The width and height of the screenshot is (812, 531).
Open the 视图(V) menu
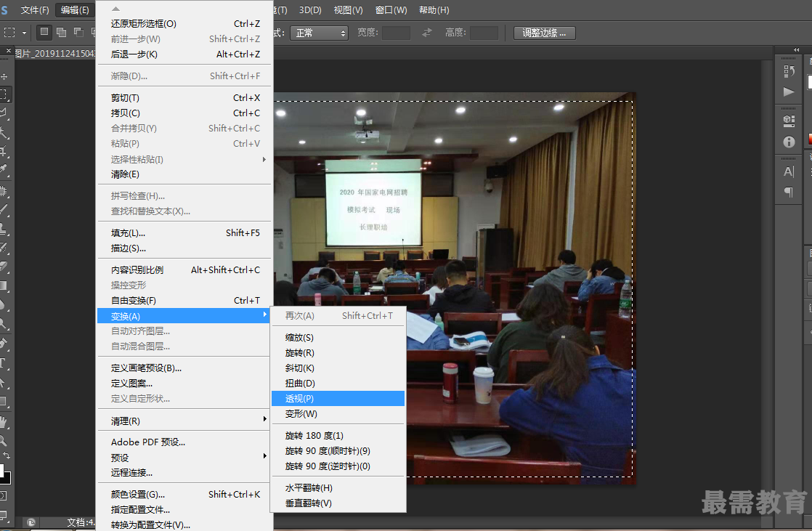[348, 10]
